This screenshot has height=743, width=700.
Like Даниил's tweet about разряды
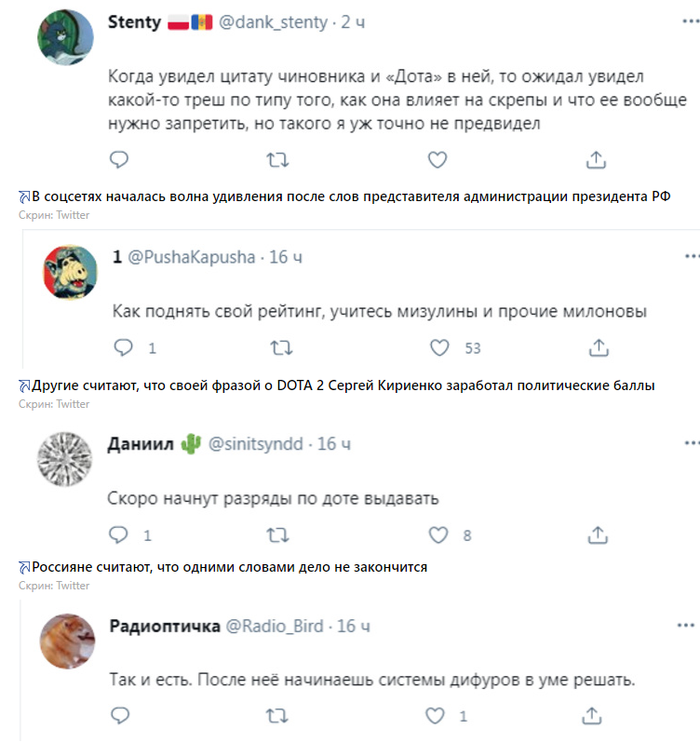[437, 535]
